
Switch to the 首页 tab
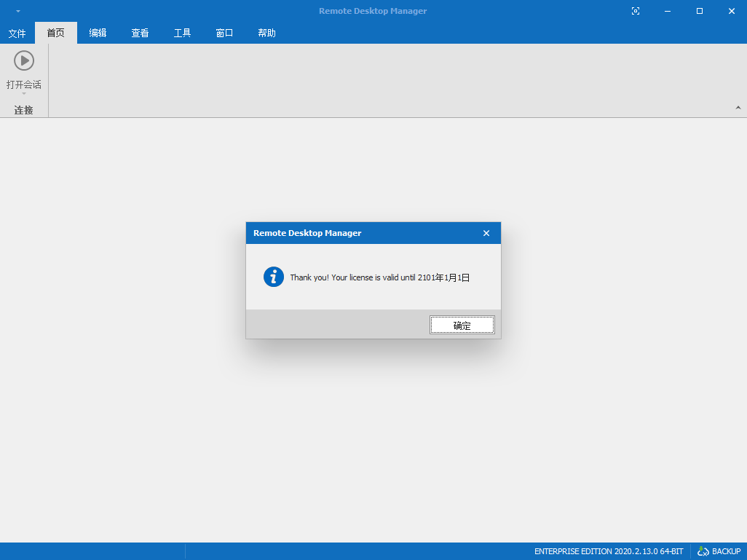[x=56, y=33]
